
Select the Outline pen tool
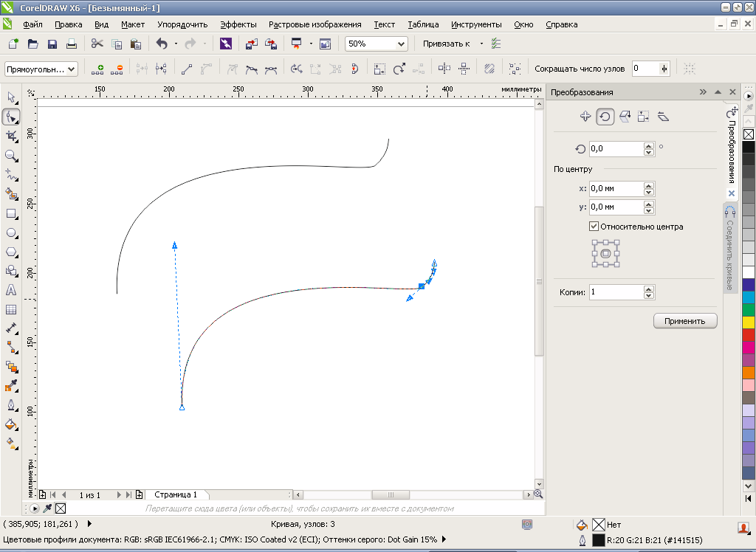(11, 405)
